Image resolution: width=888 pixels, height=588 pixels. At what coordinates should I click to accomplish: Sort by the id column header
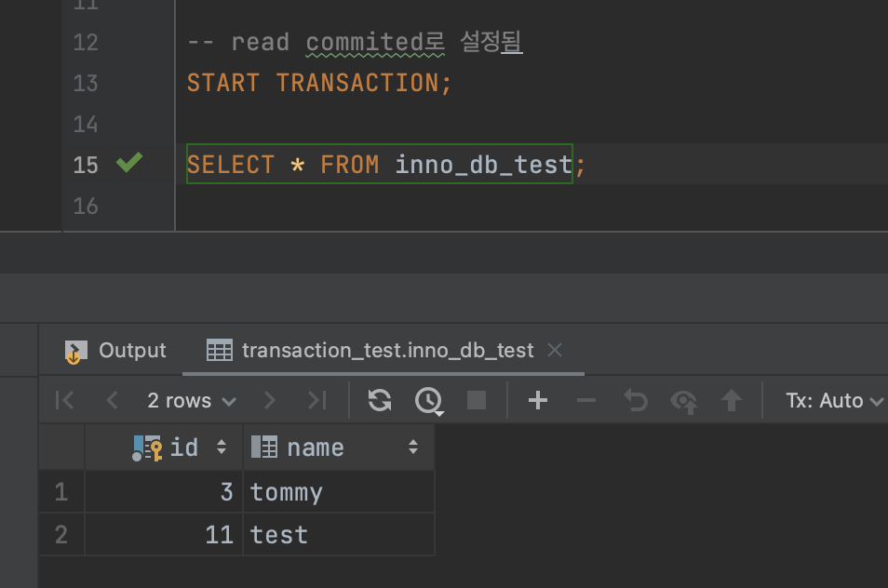[182, 448]
